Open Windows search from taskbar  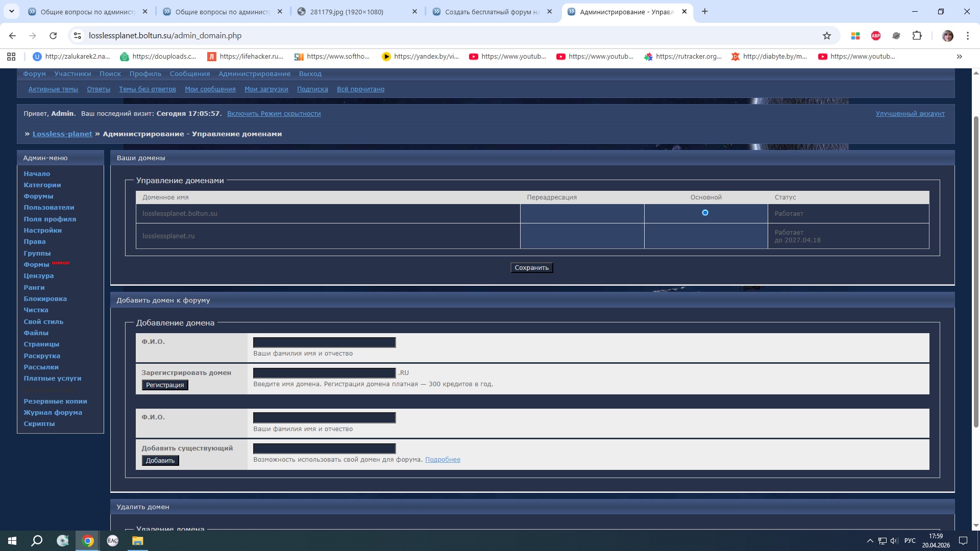pyautogui.click(x=37, y=541)
